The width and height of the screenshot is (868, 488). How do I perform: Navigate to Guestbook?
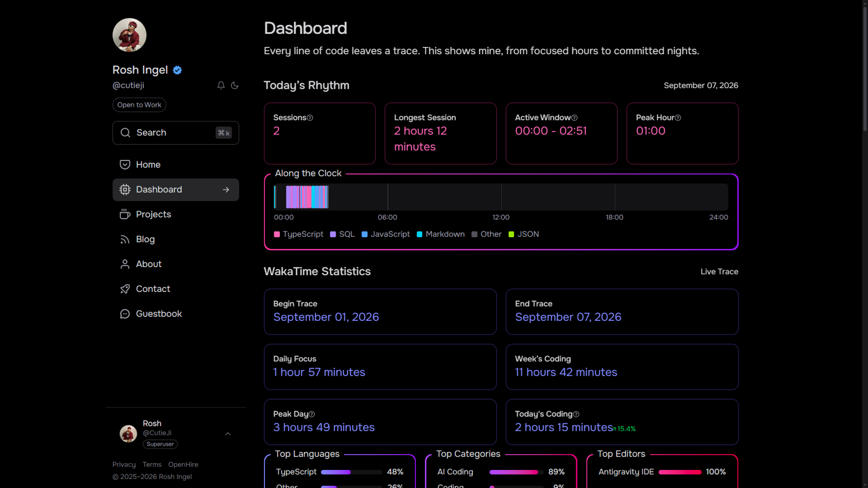pyautogui.click(x=176, y=313)
